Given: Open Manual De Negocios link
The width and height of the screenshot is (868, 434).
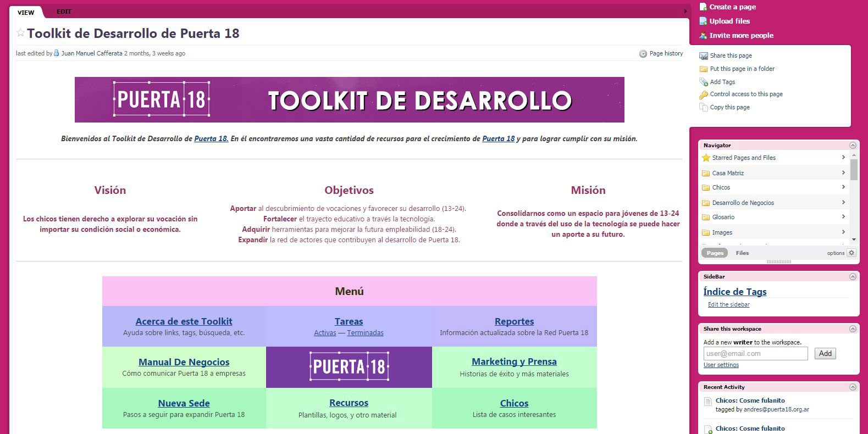Looking at the screenshot, I should pyautogui.click(x=184, y=362).
